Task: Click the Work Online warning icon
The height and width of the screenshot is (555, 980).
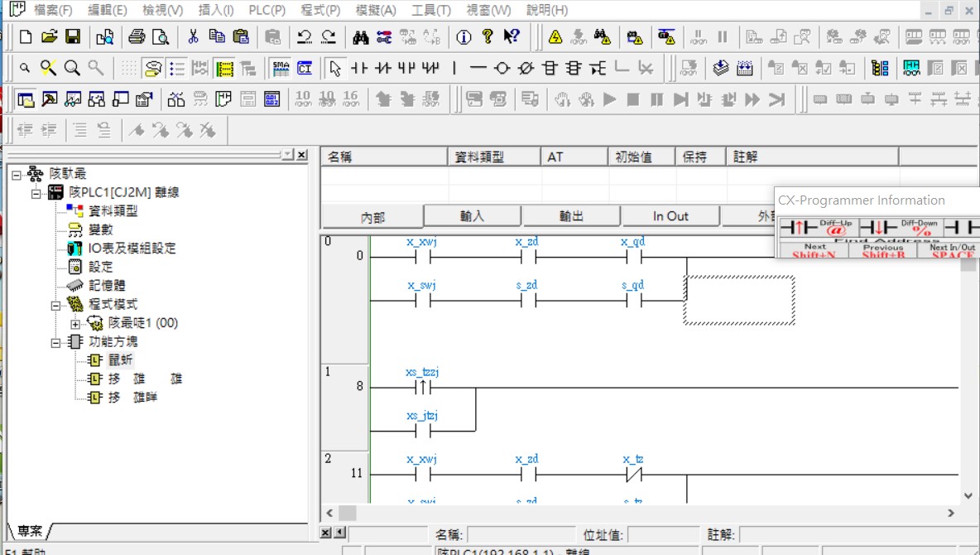Action: point(555,36)
